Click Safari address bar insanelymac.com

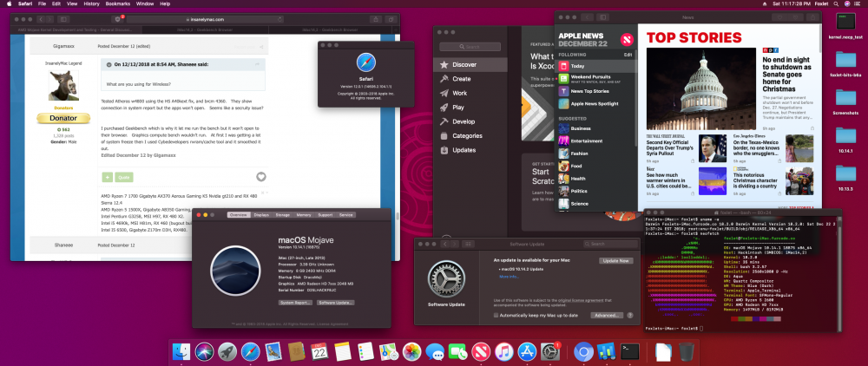(205, 19)
